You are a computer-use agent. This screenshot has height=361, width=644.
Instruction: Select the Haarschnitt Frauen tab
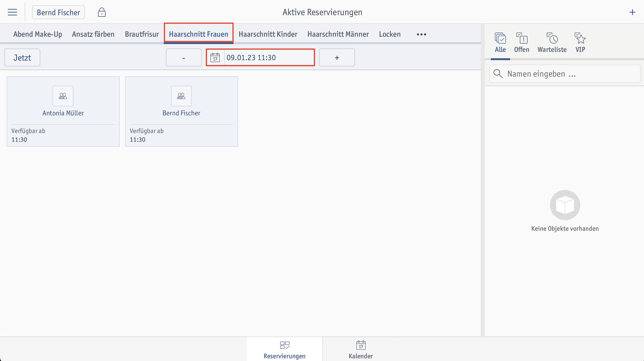(x=199, y=34)
